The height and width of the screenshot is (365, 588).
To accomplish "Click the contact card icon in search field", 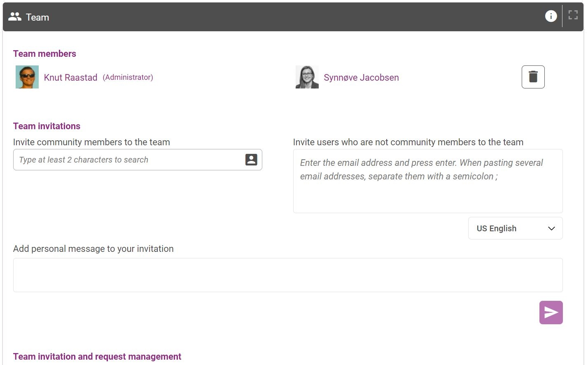I will [x=251, y=160].
